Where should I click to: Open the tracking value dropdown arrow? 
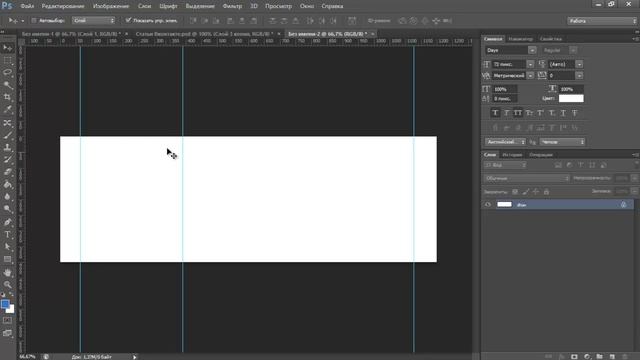(x=579, y=76)
